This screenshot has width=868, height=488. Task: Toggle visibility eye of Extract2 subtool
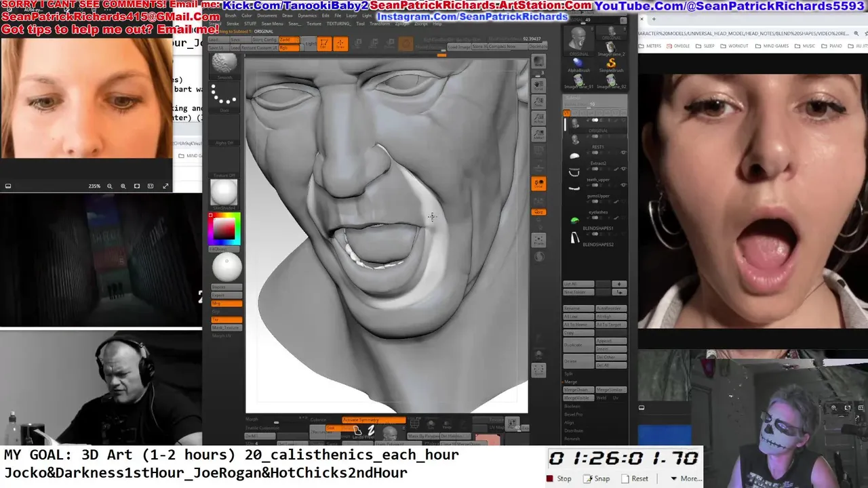coord(623,152)
